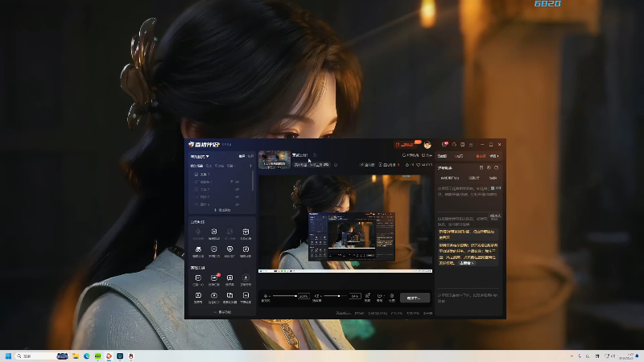Click the clock timer icon in the interactive tools
The height and width of the screenshot is (362, 644).
246,249
